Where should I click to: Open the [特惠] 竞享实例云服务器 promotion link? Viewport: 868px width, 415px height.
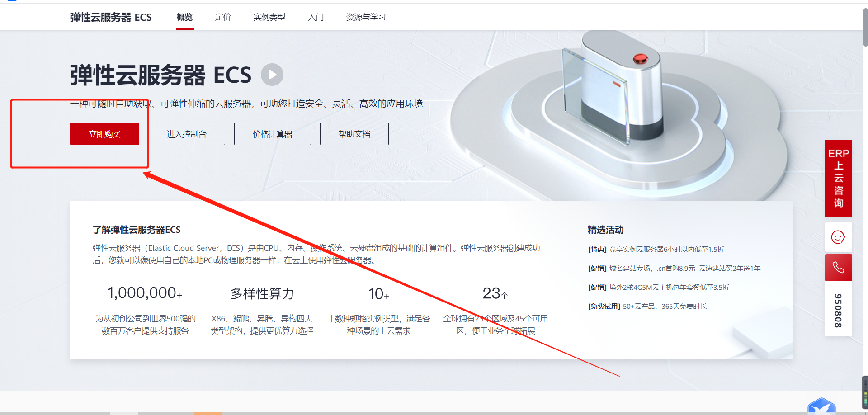pyautogui.click(x=656, y=250)
